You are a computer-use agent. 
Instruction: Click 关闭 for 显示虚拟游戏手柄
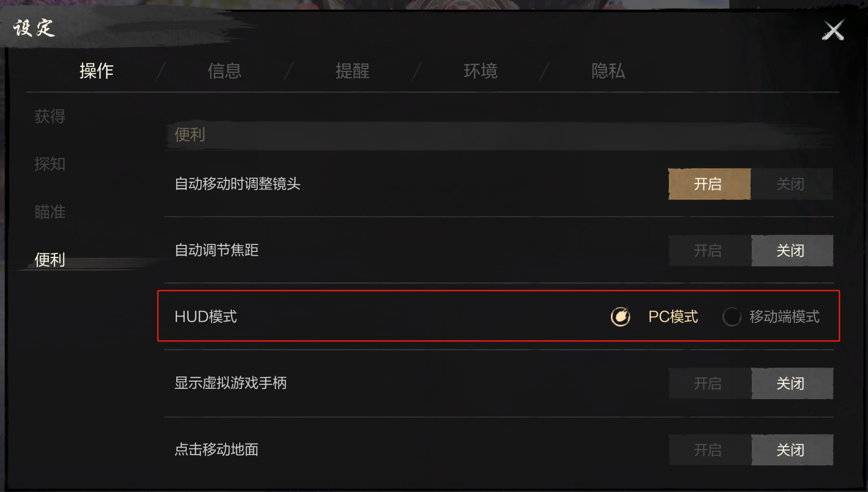[792, 383]
